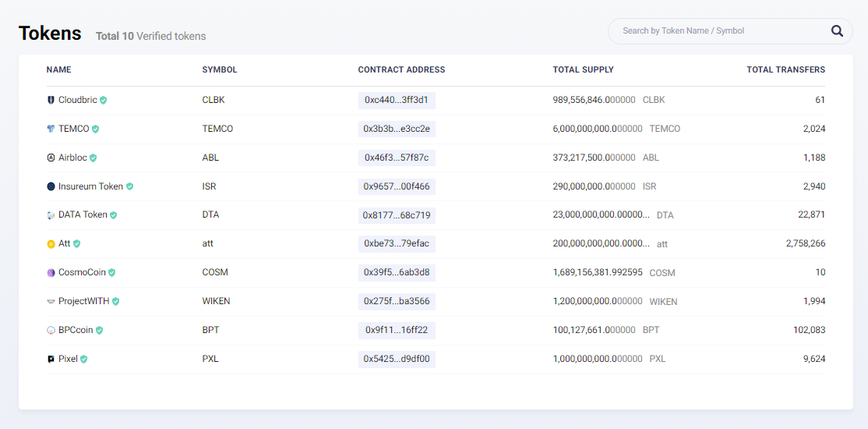Open the Att token name link
Image resolution: width=868 pixels, height=429 pixels.
pos(64,243)
